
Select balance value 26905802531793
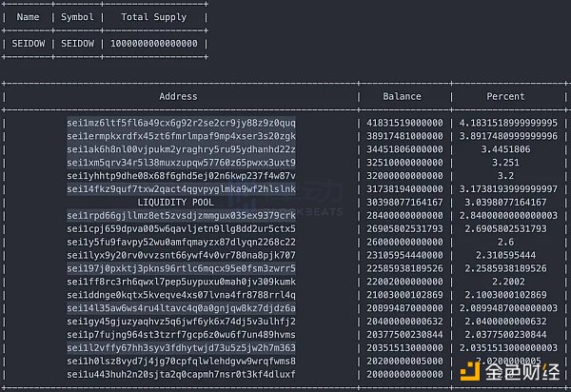click(404, 229)
